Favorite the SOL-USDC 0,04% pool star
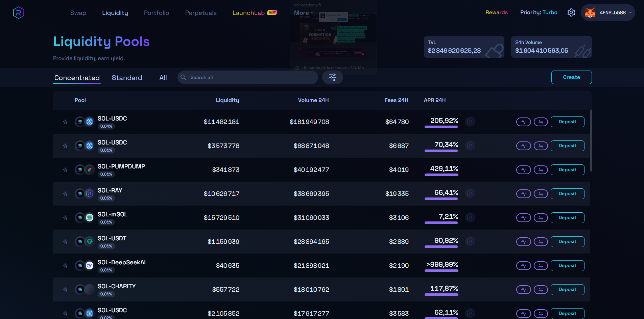Viewport: 644px width, 319px height. (65, 122)
